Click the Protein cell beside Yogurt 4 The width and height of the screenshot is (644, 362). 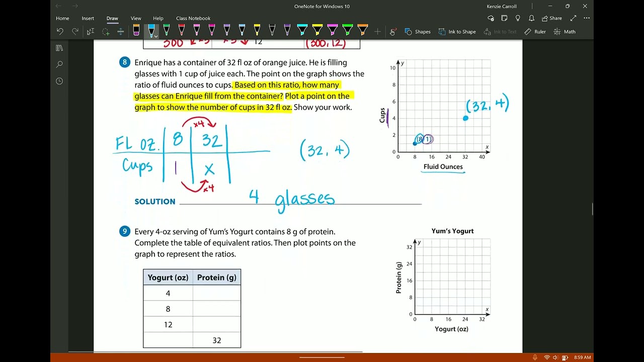(217, 293)
